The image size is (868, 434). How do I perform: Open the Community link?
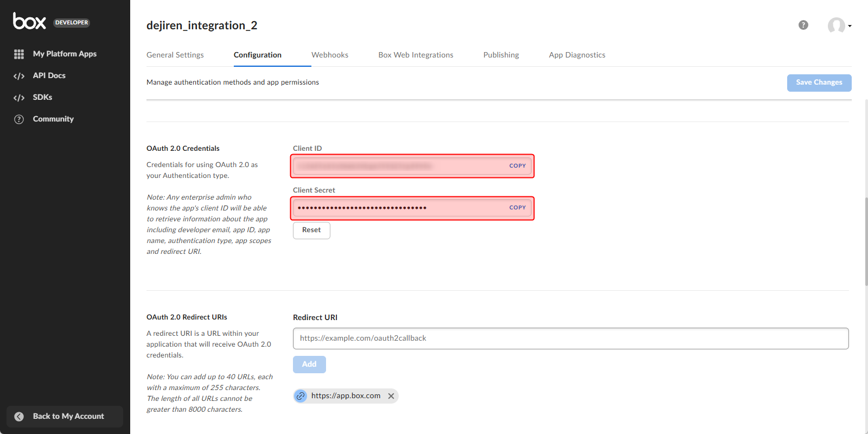(x=53, y=119)
